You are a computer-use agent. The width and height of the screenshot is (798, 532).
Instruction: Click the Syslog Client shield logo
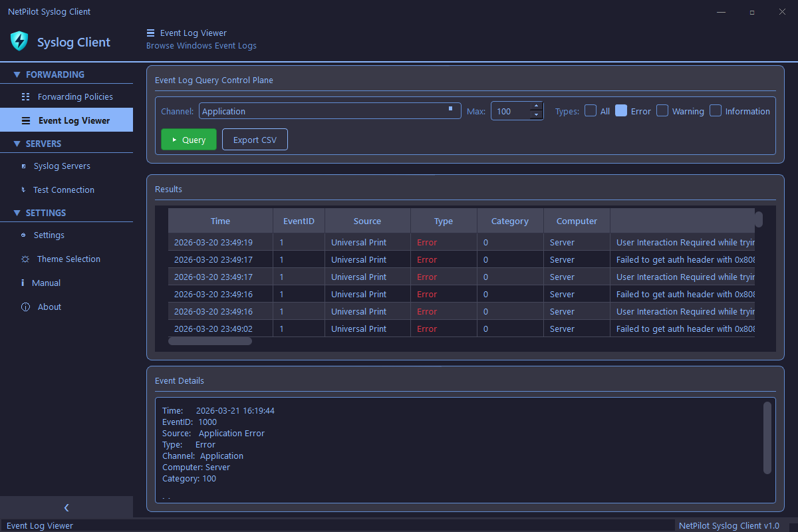click(x=19, y=41)
